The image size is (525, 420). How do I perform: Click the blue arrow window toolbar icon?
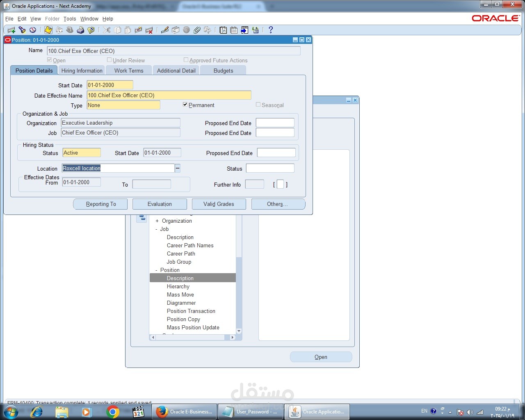244,30
